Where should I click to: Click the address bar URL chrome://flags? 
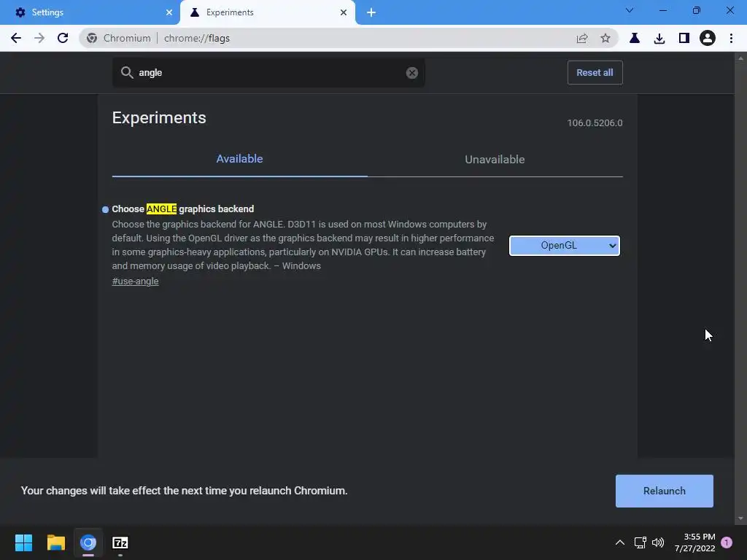[x=197, y=38]
